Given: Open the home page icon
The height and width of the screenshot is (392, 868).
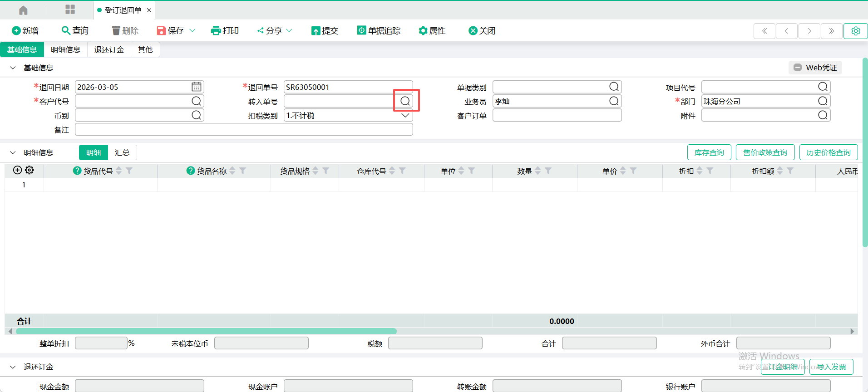Looking at the screenshot, I should click(23, 10).
